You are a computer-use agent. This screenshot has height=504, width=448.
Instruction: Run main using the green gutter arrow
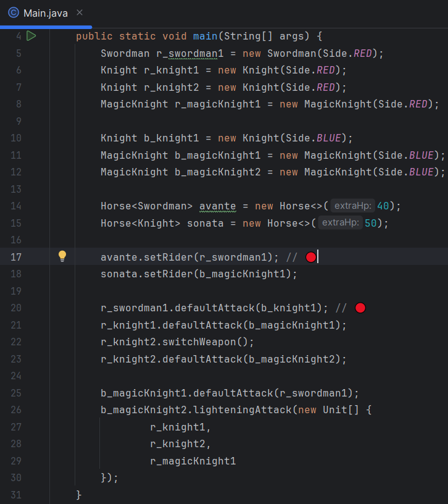pyautogui.click(x=31, y=36)
